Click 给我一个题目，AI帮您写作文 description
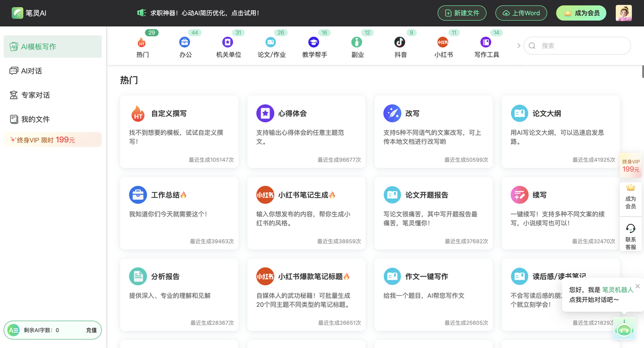This screenshot has height=348, width=644. [x=424, y=295]
